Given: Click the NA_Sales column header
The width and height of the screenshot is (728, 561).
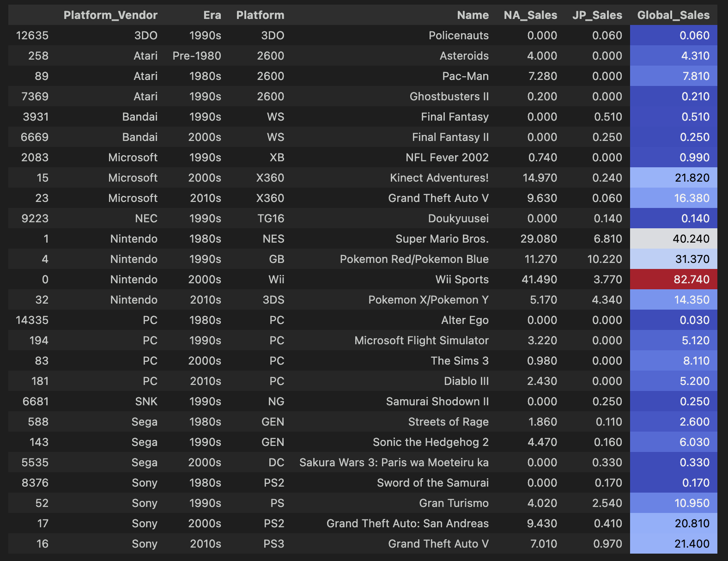Looking at the screenshot, I should (x=530, y=15).
